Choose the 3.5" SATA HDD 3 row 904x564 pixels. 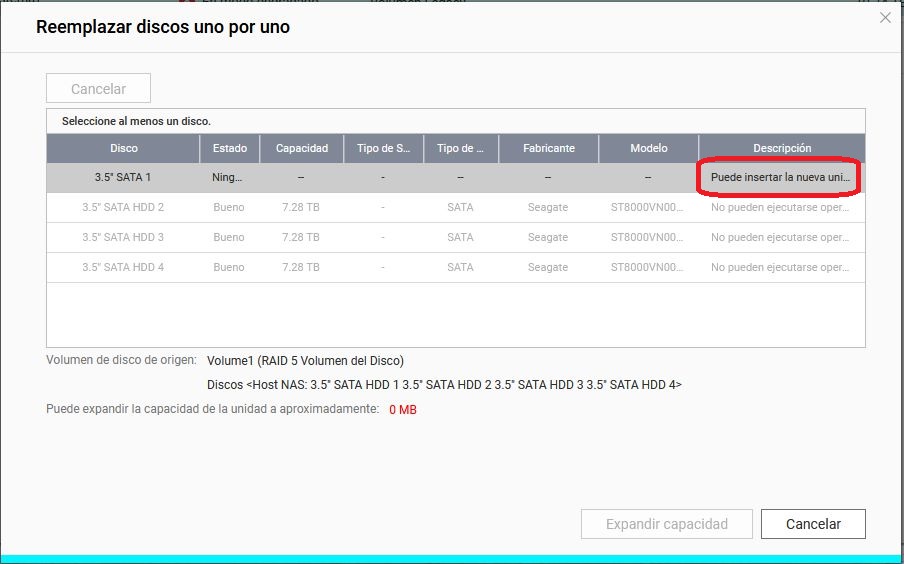tap(123, 237)
